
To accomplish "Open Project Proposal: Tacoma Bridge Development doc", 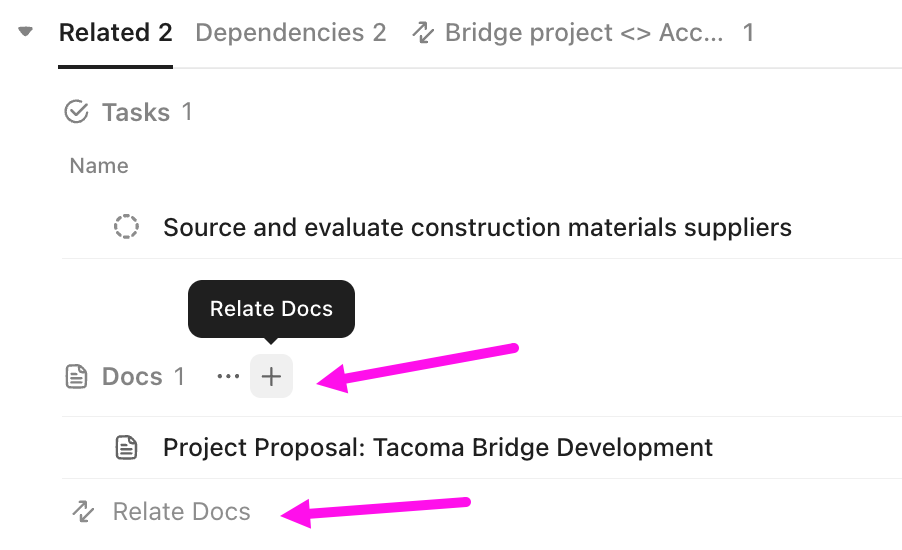I will (x=438, y=447).
